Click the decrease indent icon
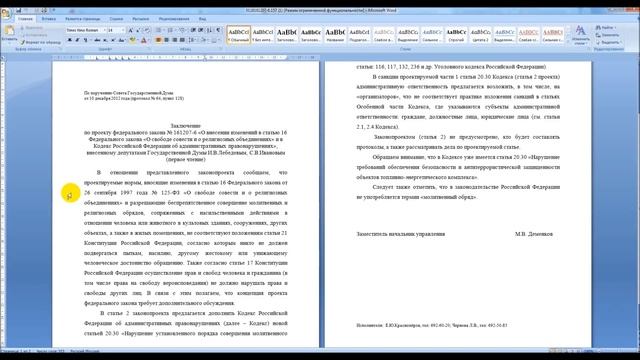This screenshot has height=360, width=640. [193, 31]
